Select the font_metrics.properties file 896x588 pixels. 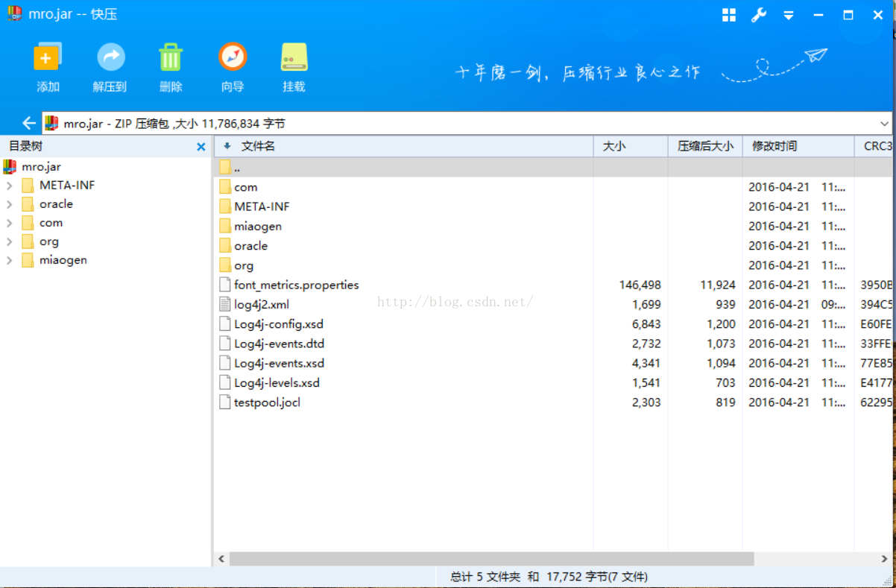point(553,285)
